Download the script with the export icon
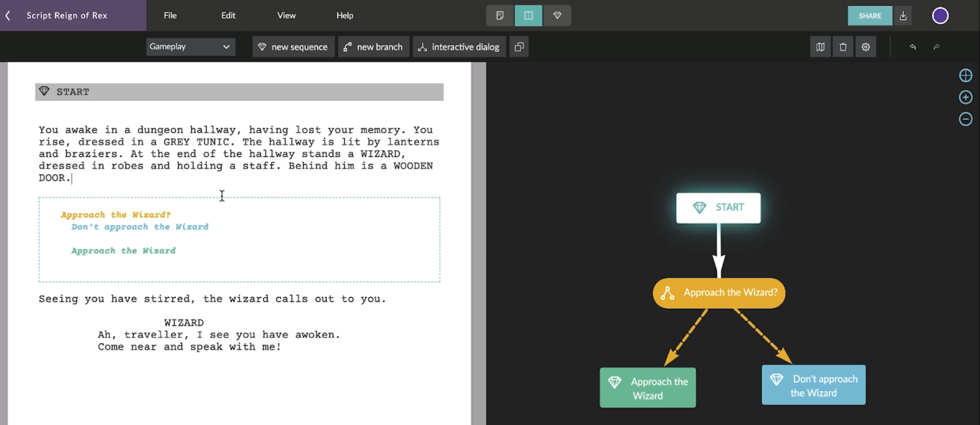Screen dimensions: 980x425 click(903, 15)
